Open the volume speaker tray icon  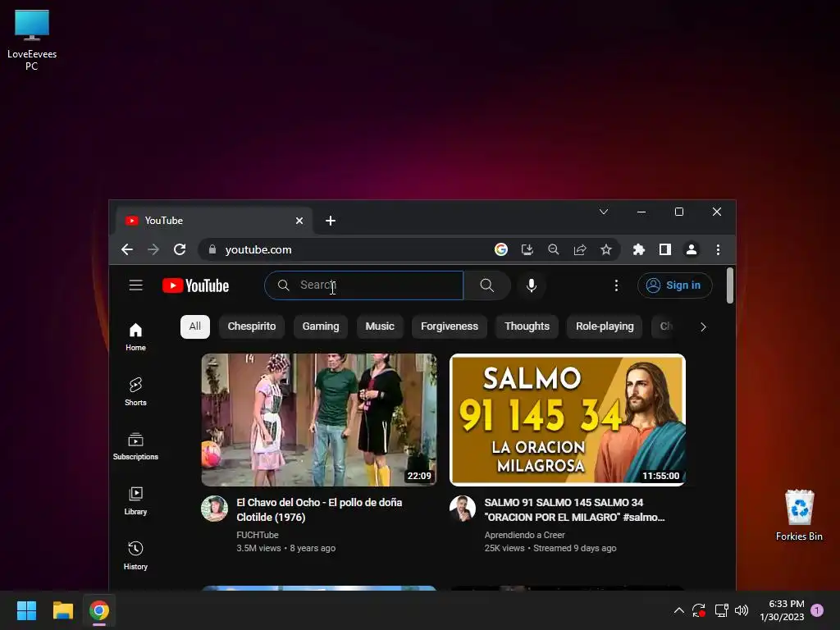742,610
